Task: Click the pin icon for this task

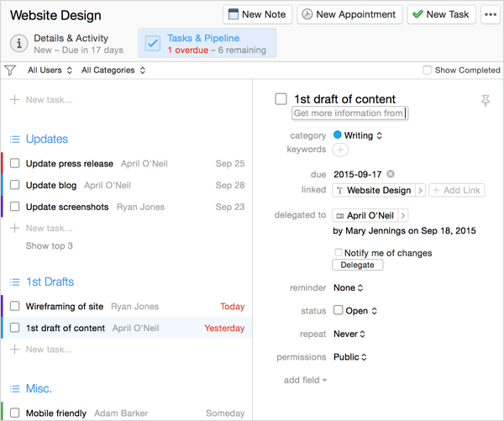Action: point(486,100)
